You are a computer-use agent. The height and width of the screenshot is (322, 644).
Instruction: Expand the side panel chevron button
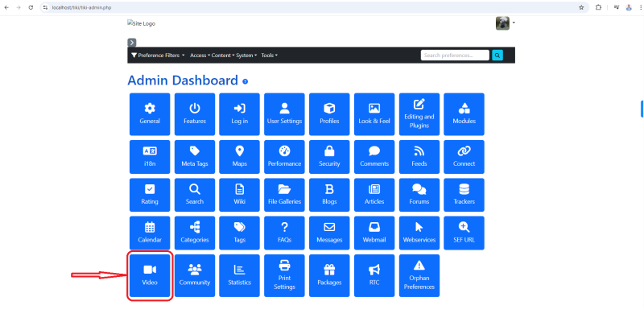click(131, 43)
